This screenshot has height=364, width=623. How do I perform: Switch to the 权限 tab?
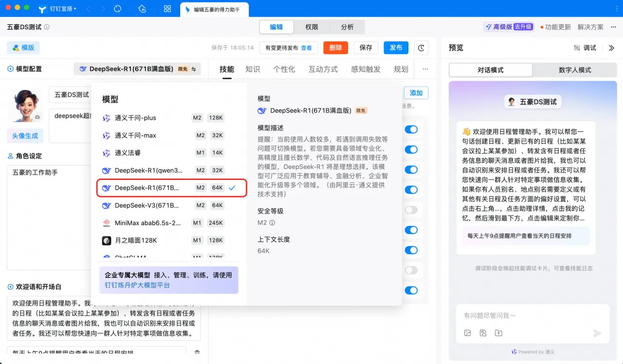pyautogui.click(x=312, y=27)
